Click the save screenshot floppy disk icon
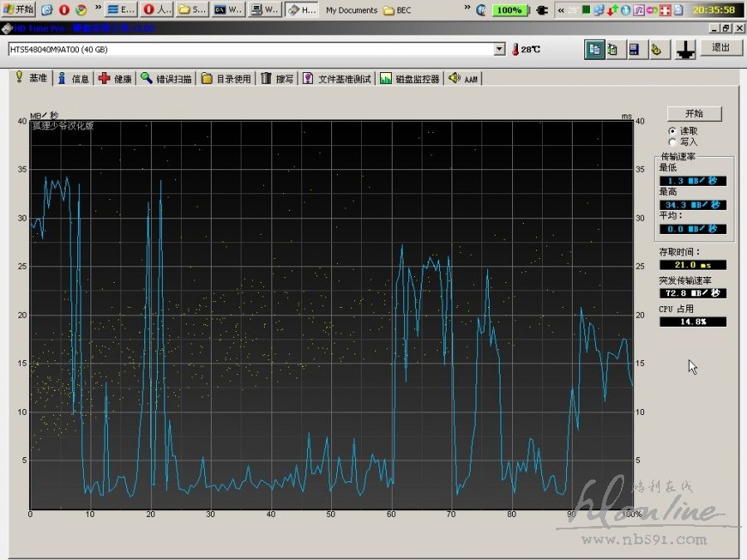The height and width of the screenshot is (560, 747). (634, 49)
